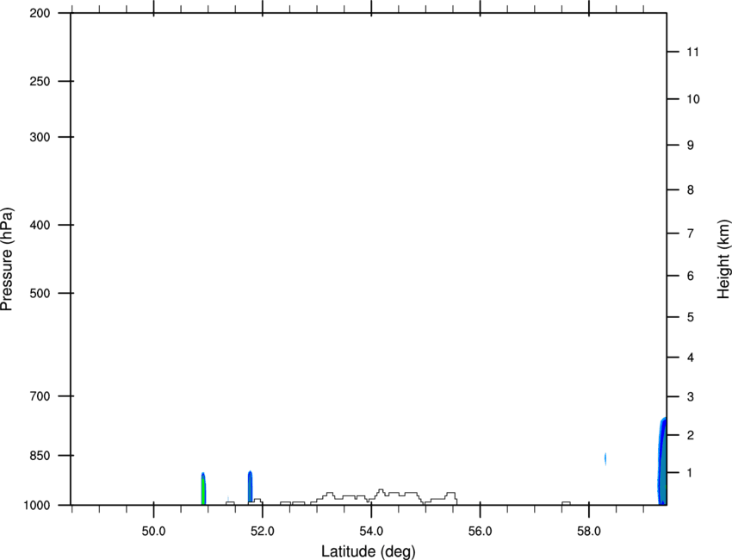Image resolution: width=732 pixels, height=560 pixels.
Task: Click the blue column near latitude 51.8
Action: click(x=251, y=487)
